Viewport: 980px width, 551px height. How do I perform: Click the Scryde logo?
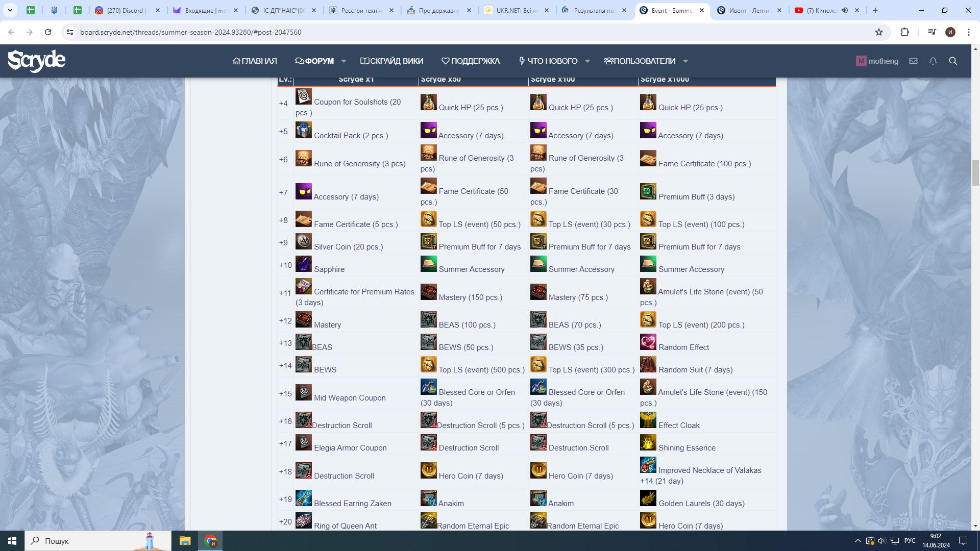[37, 61]
